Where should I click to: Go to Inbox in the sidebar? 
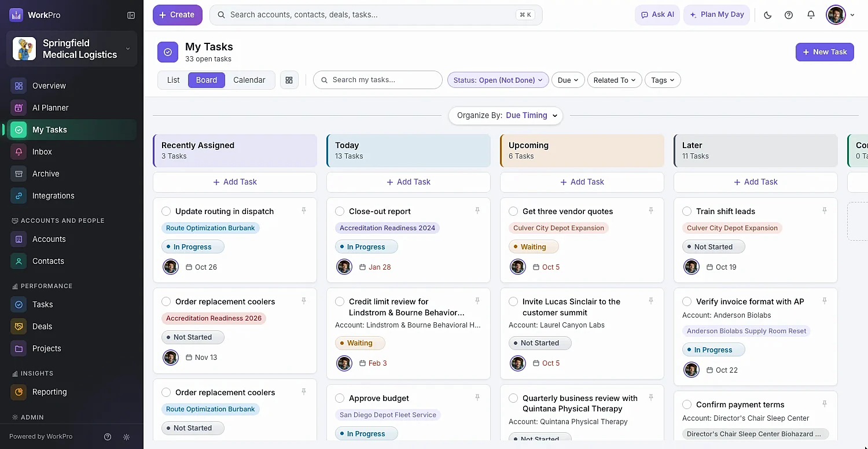click(72, 152)
